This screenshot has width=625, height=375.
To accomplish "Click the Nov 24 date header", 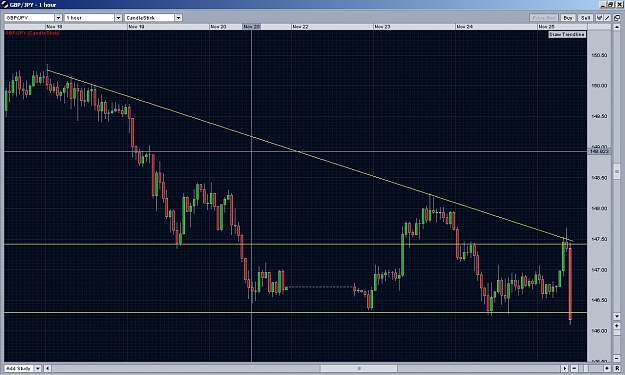I will (x=464, y=27).
